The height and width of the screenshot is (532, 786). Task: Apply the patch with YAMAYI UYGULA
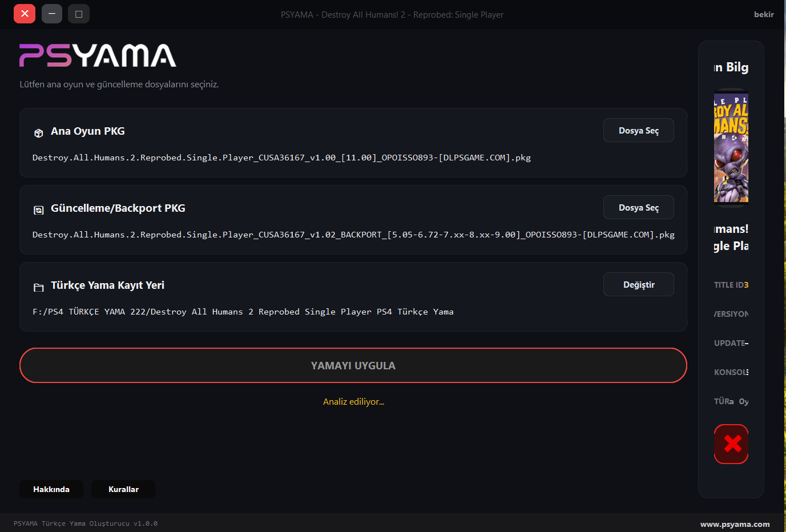353,365
